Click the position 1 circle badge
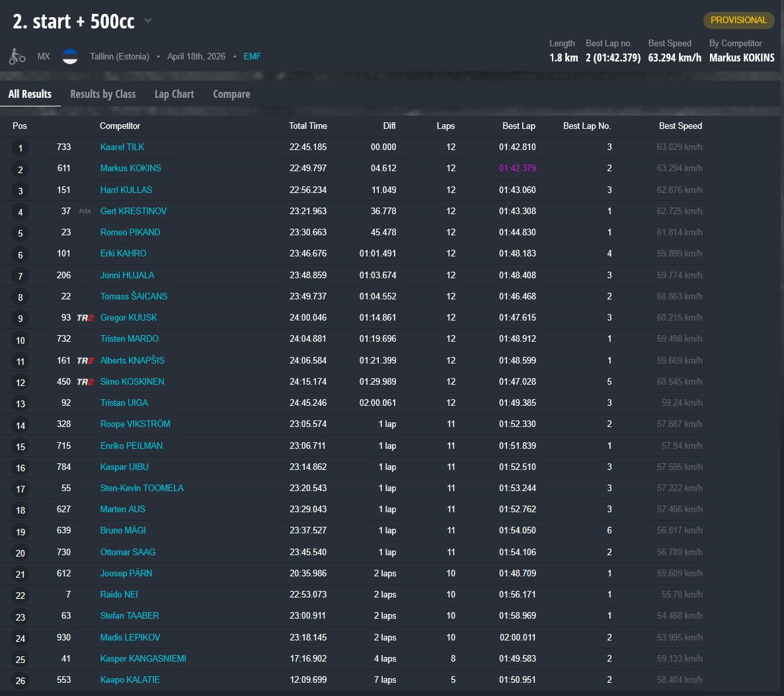Viewport: 784px width, 696px height. 20,148
